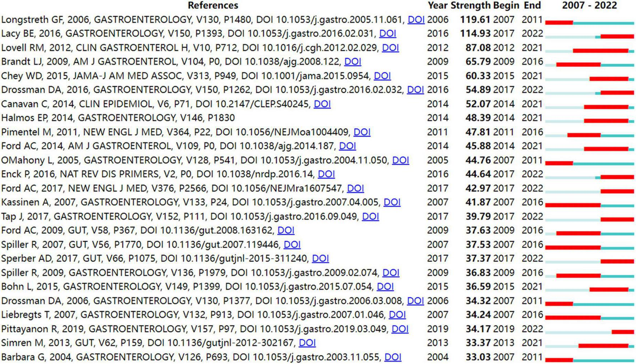Click the red burst bar for Longstreth GF
The height and width of the screenshot is (364, 636).
pyautogui.click(x=559, y=23)
